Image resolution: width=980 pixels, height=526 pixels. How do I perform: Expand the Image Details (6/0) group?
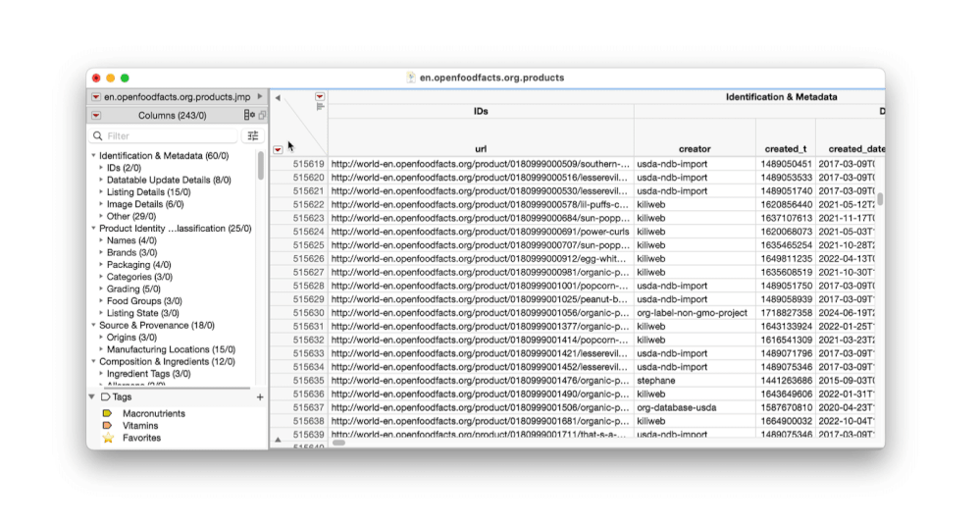tap(101, 204)
